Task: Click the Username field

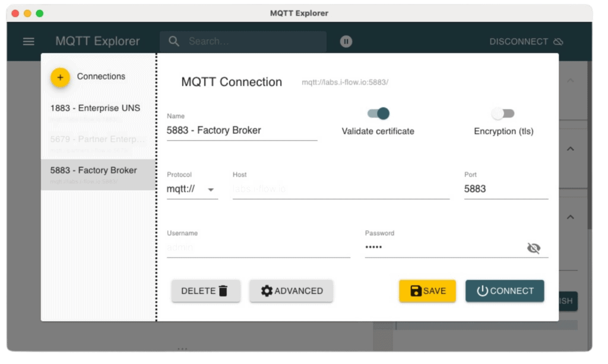Action: [x=259, y=248]
